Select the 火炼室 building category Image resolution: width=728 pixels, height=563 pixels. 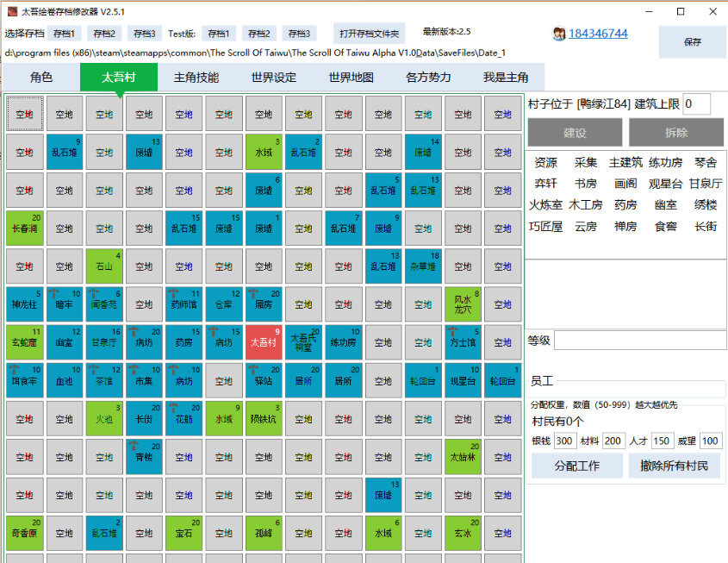click(545, 205)
